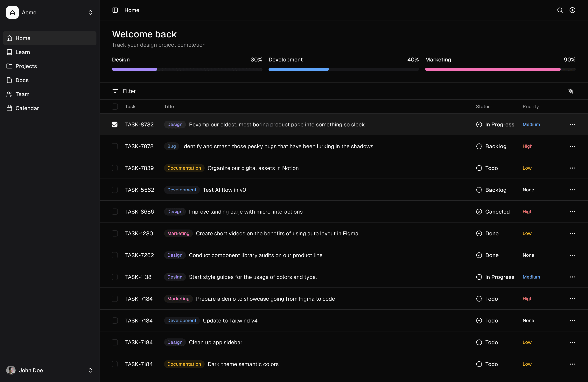The image size is (588, 382).
Task: Expand the Acme workspace switcher chevron
Action: point(90,12)
